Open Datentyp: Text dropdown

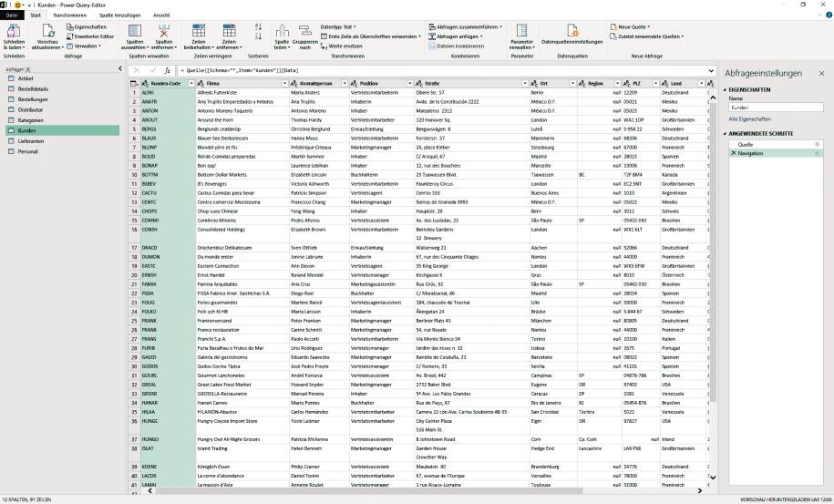[x=338, y=26]
